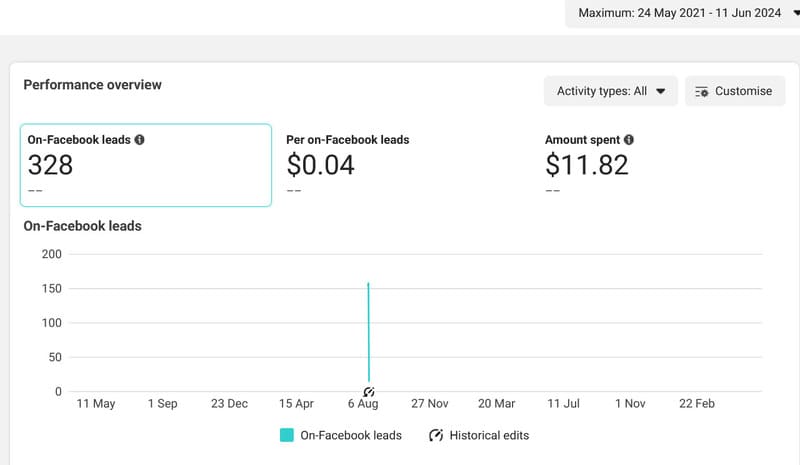Open the Maximum date range dropdown

tap(682, 13)
